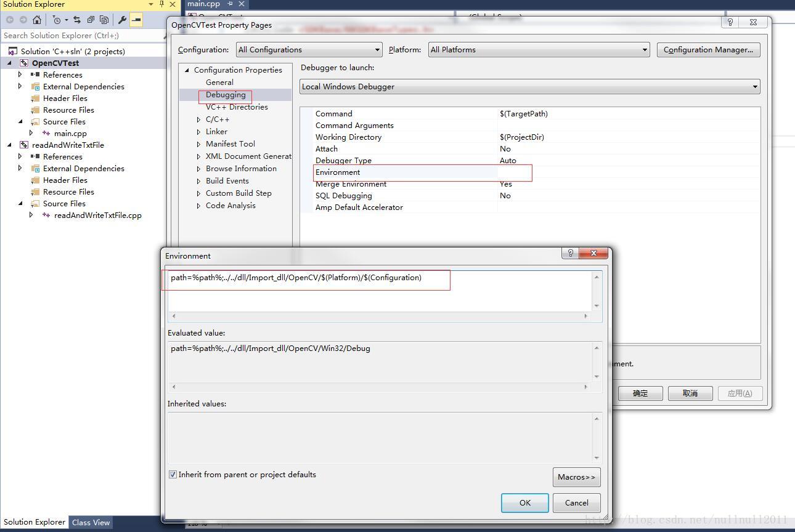The image size is (795, 532).
Task: Click the Home icon in Solution Explorer
Action: point(37,20)
